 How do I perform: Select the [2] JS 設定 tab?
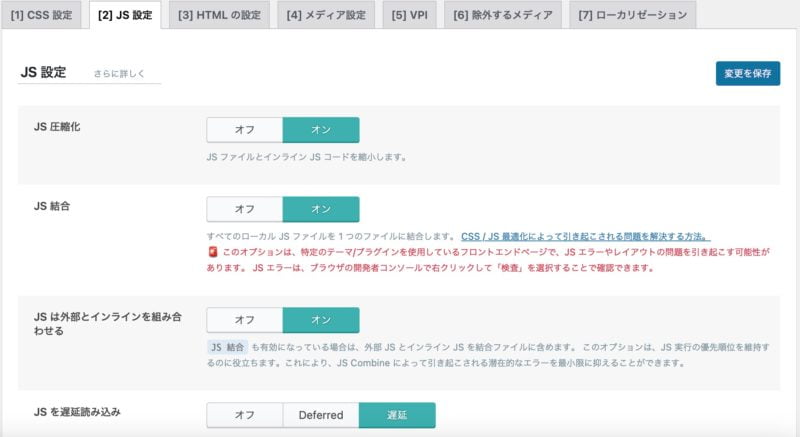click(125, 16)
